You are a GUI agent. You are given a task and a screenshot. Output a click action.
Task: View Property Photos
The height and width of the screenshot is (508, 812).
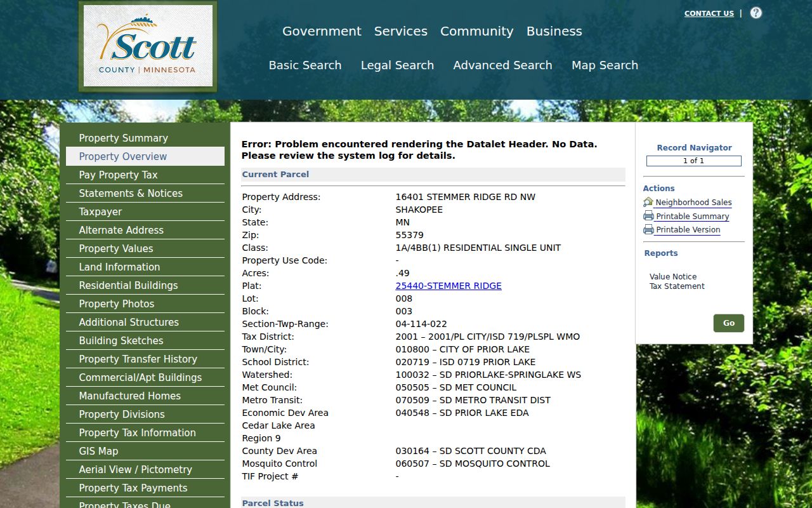click(x=145, y=304)
